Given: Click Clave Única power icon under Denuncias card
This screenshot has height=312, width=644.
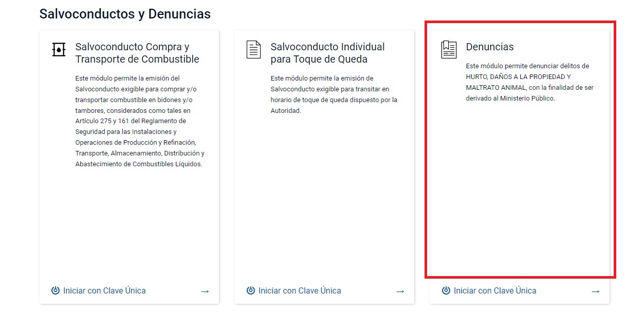Looking at the screenshot, I should point(446,291).
